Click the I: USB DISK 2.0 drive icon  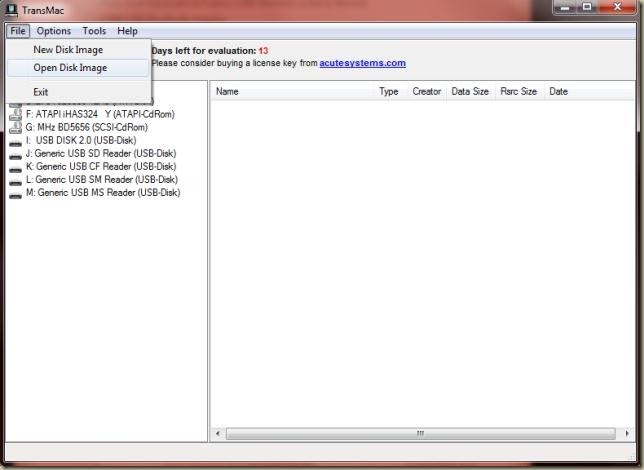(16, 143)
